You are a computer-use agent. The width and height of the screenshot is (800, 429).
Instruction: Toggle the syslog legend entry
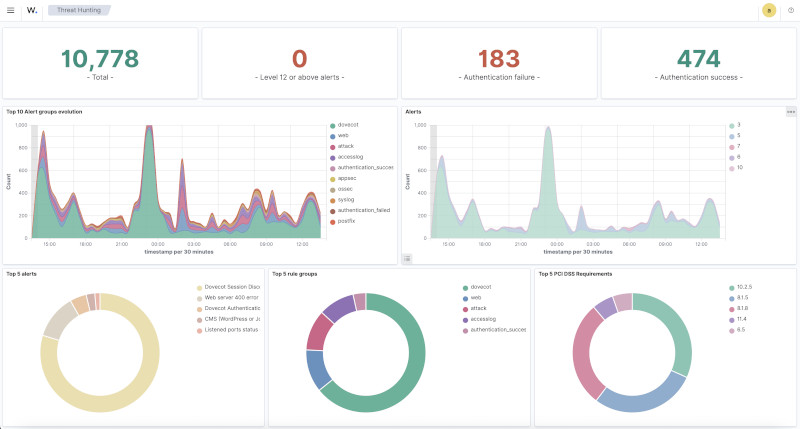coord(346,199)
